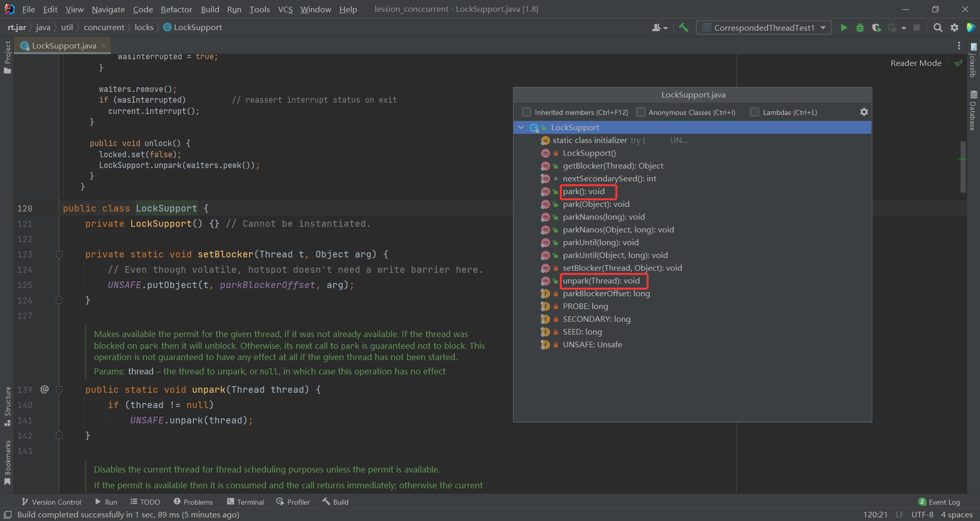
Task: Click the inspection checkmark icon
Action: 959,63
